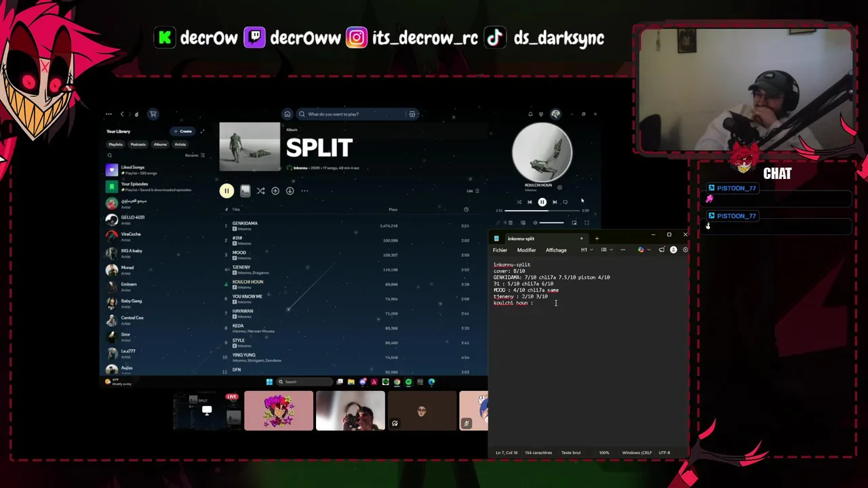Open Notepad Affichage menu
Screen dimensions: 868x488
pyautogui.click(x=556, y=250)
